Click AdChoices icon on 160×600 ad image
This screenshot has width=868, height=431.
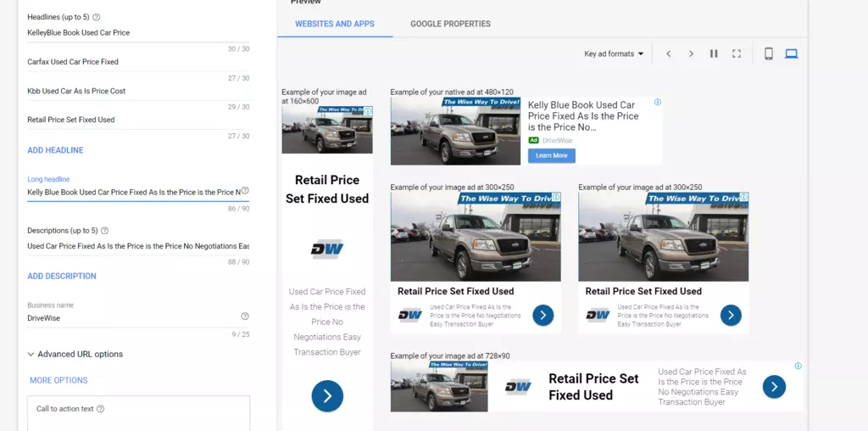368,111
